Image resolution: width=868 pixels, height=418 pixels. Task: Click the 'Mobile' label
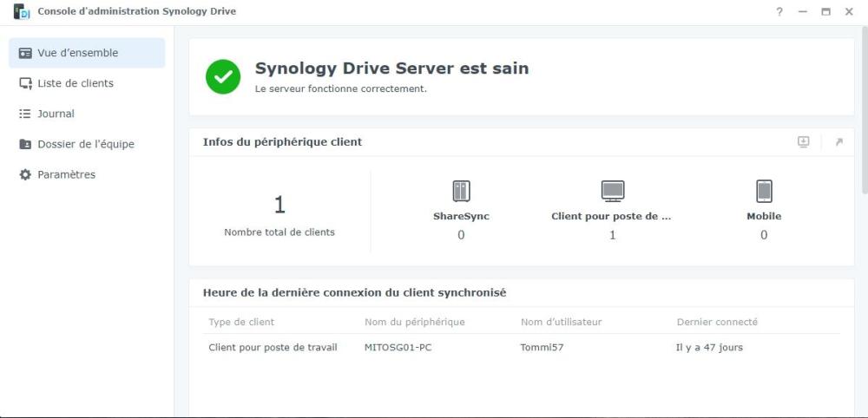[x=764, y=216]
